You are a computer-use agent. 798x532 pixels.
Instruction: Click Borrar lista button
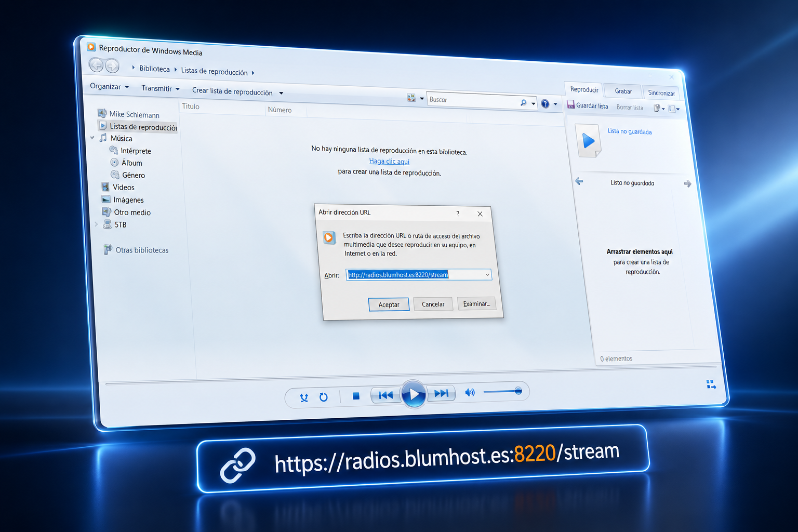[630, 108]
